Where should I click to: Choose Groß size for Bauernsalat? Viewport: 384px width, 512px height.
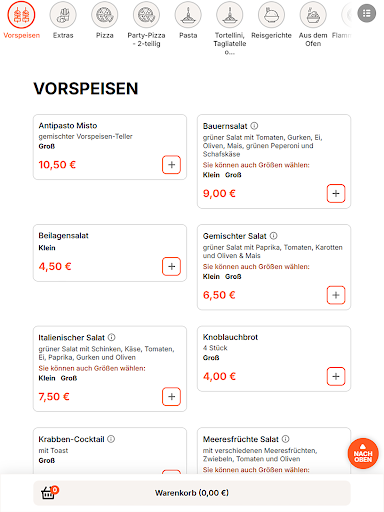coord(233,175)
